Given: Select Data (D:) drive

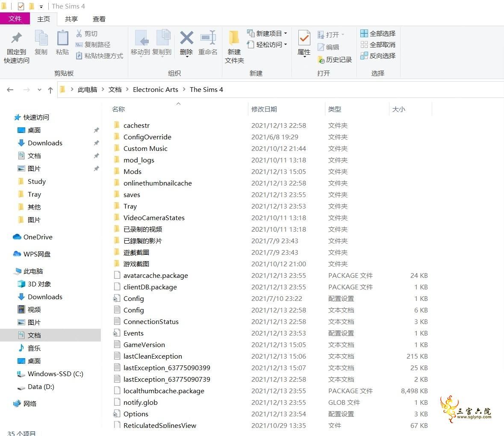Looking at the screenshot, I should pos(35,386).
